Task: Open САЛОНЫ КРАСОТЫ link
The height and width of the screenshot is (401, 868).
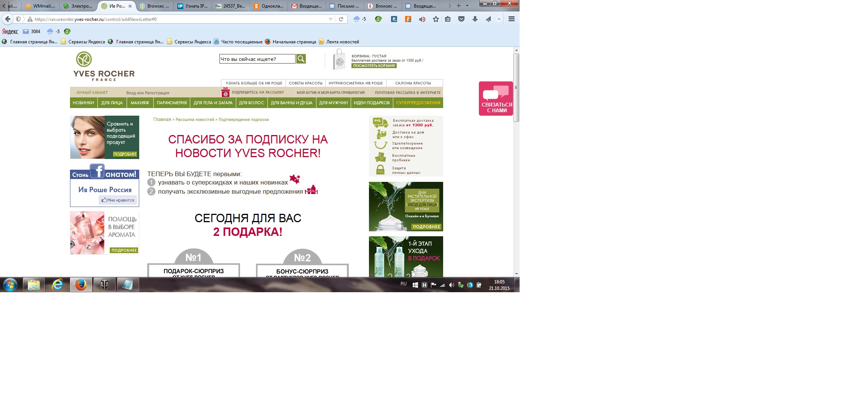Action: 413,83
